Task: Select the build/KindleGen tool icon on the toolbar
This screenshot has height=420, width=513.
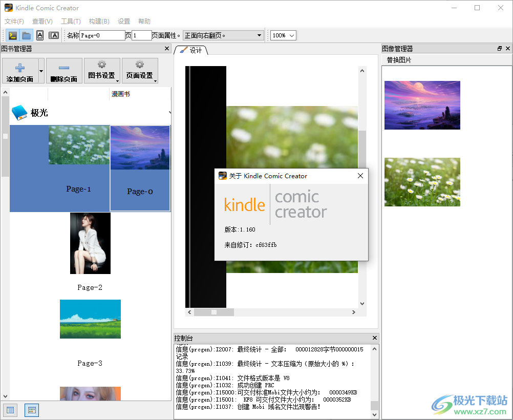Action: click(11, 35)
